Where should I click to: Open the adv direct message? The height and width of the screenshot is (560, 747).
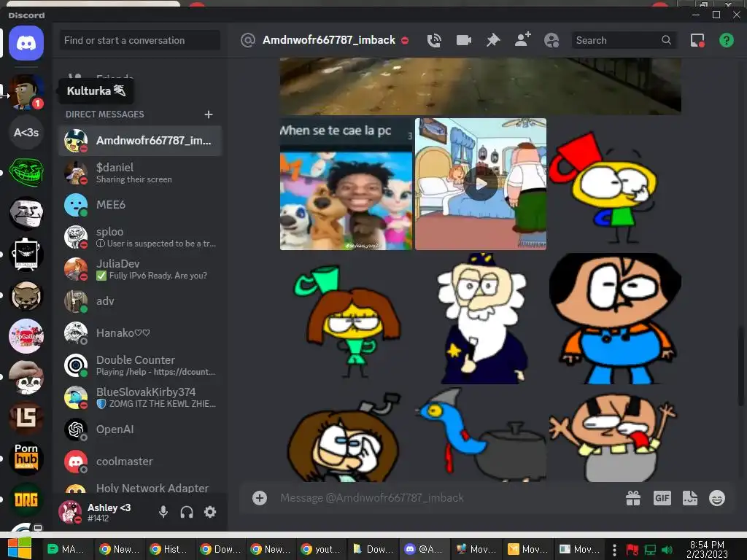click(x=140, y=301)
